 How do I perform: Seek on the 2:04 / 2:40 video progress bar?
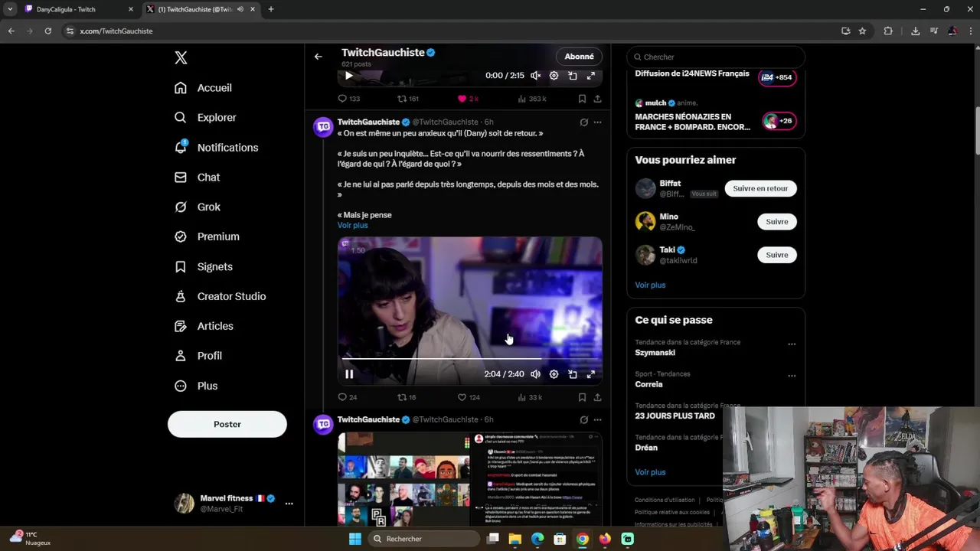[469, 358]
